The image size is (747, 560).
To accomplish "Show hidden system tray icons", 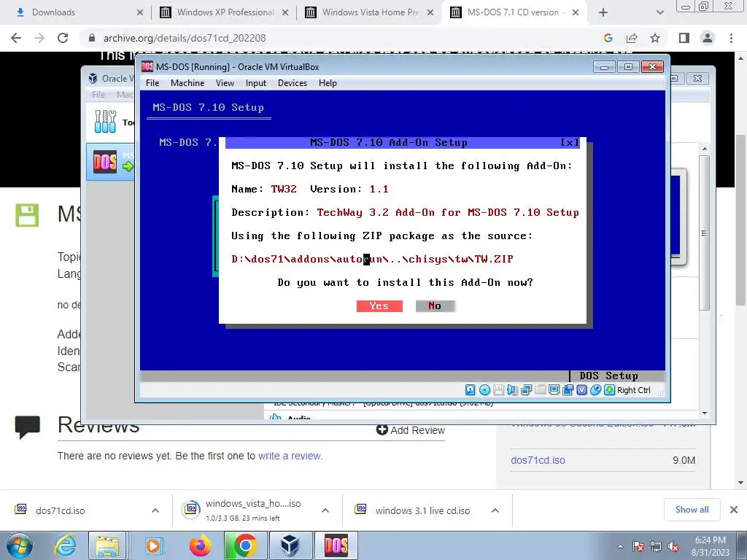I will 620,547.
